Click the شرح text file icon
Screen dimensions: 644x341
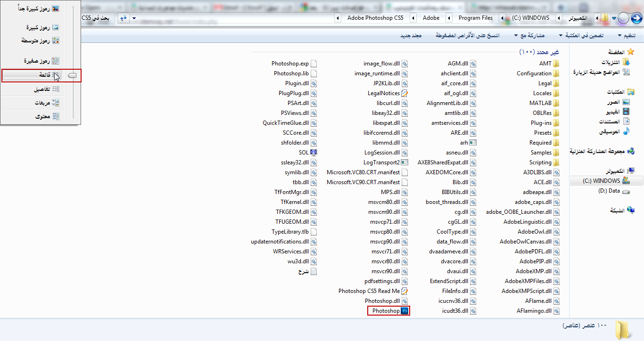[314, 271]
